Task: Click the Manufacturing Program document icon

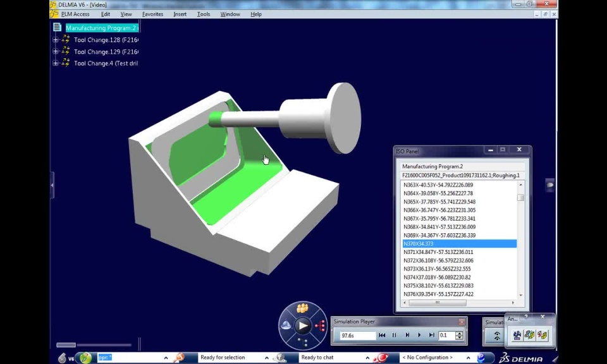Action: pos(58,27)
